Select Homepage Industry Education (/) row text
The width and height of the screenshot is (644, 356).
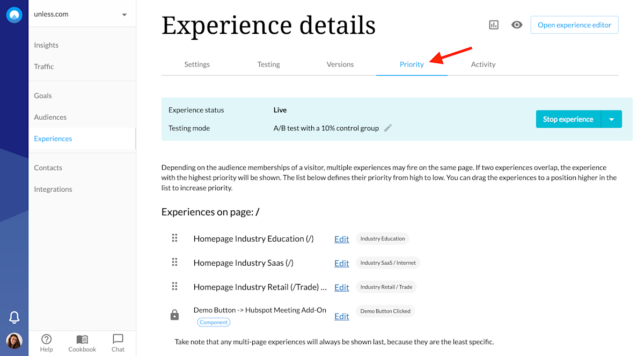point(253,238)
